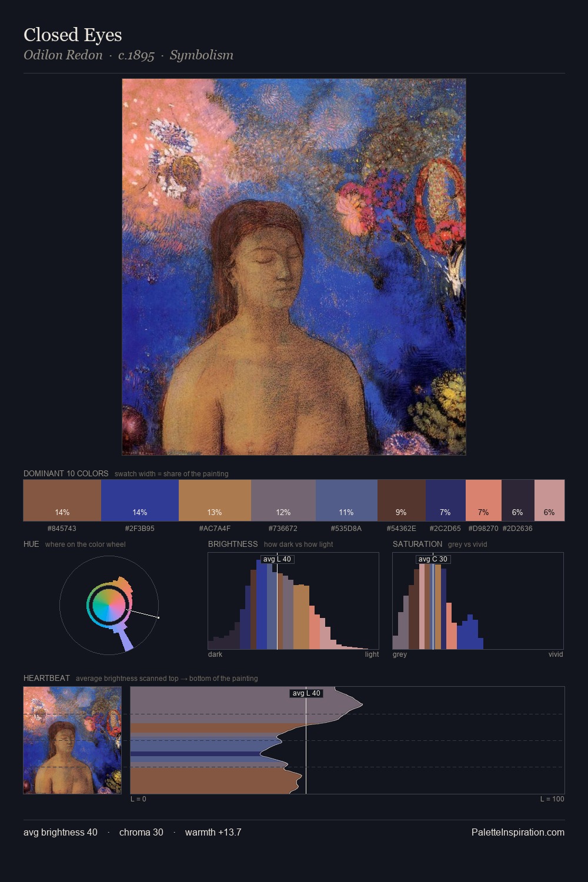The width and height of the screenshot is (588, 882).
Task: Click the 'SATURATION' section heading
Action: pos(417,544)
